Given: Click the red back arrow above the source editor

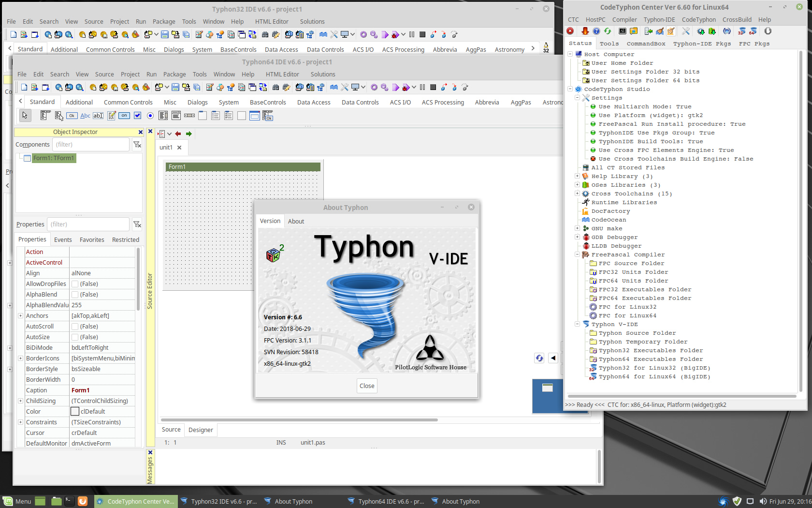Looking at the screenshot, I should click(178, 134).
